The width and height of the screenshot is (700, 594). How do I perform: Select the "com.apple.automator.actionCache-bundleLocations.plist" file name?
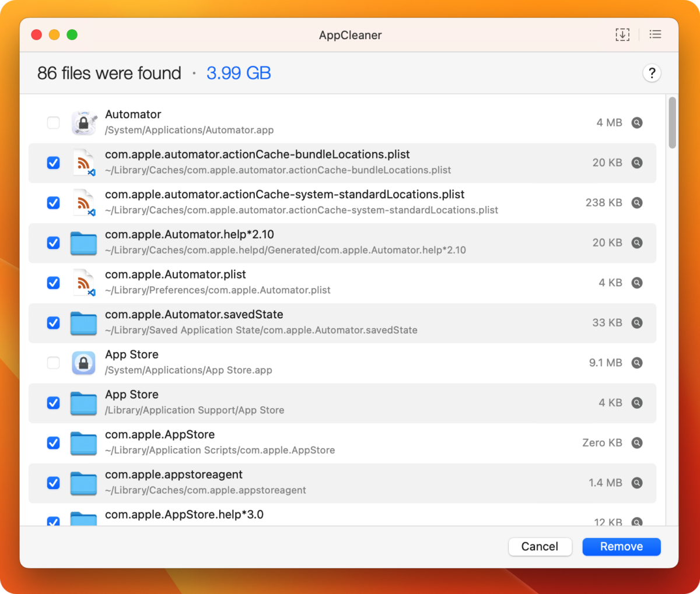click(257, 154)
